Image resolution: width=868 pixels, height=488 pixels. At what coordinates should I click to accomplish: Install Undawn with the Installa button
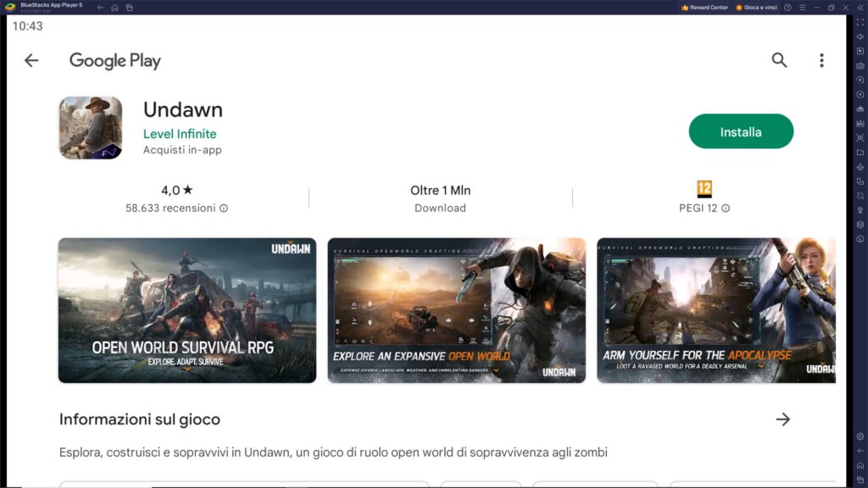coord(741,131)
